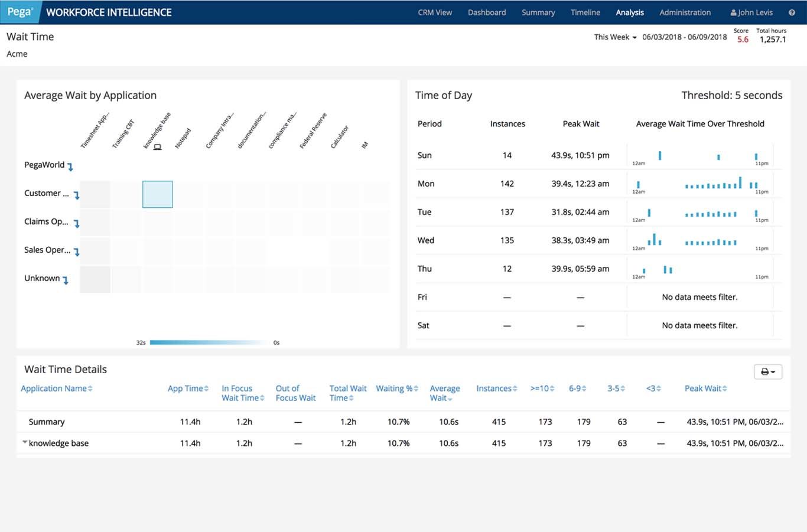Open the This Week date range dropdown
This screenshot has width=807, height=532.
click(615, 37)
